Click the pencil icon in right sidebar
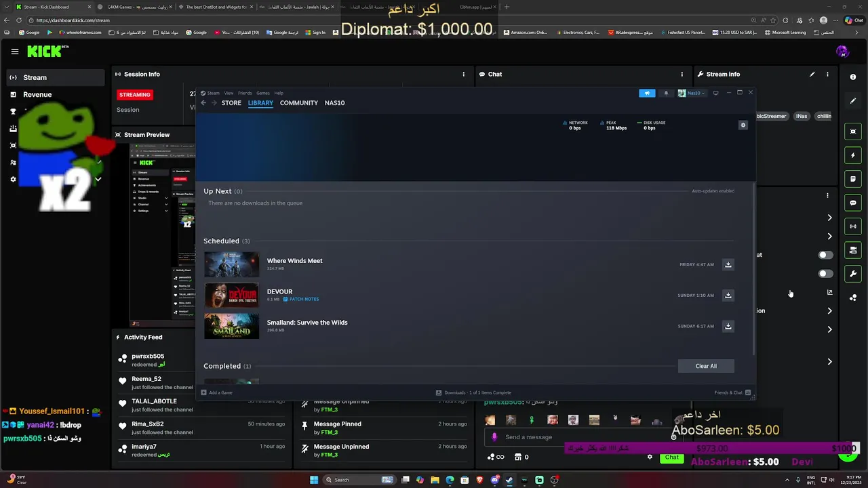This screenshot has height=488, width=868. (x=853, y=100)
